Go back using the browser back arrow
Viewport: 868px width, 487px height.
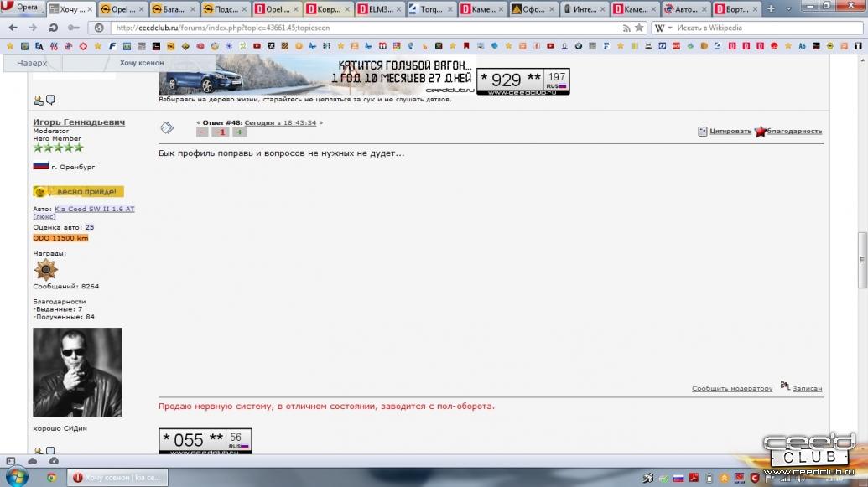(13, 28)
